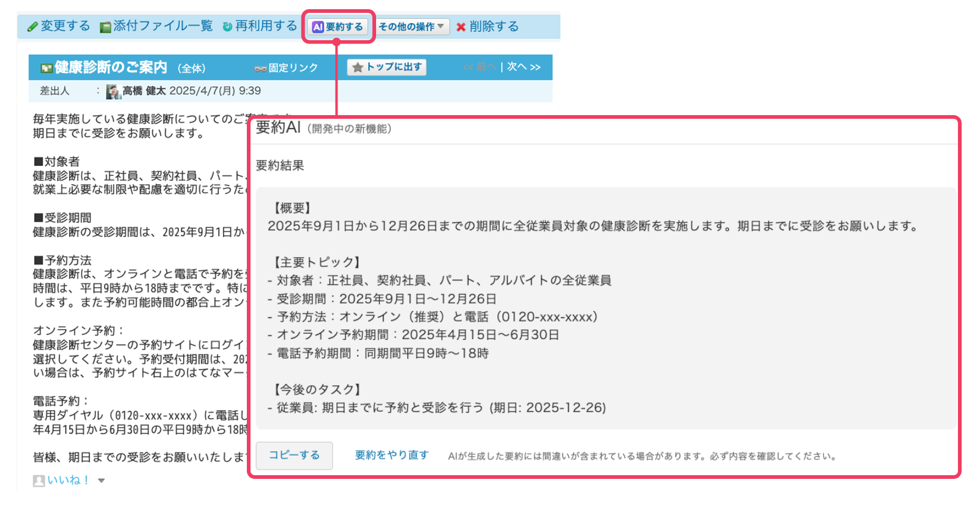
Task: Expand the arrow beside いいね！
Action: [102, 481]
